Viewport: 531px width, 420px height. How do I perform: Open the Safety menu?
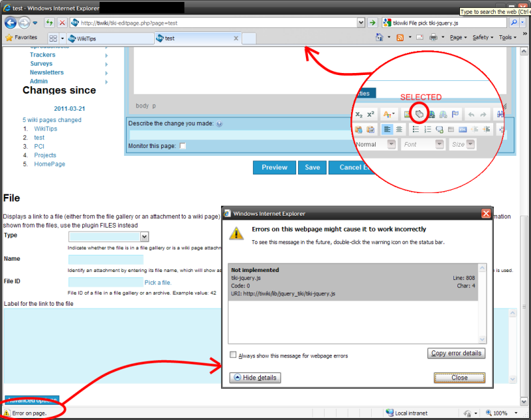click(x=483, y=37)
